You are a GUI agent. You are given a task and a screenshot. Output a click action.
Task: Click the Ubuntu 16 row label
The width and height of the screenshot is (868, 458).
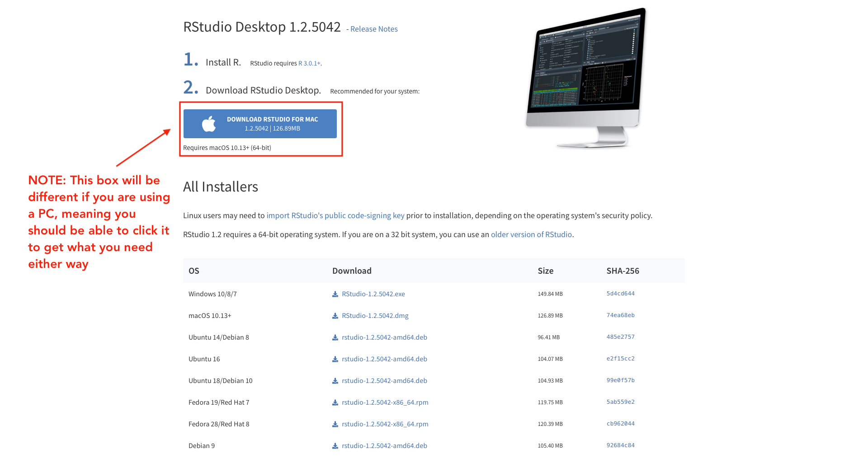tap(204, 359)
